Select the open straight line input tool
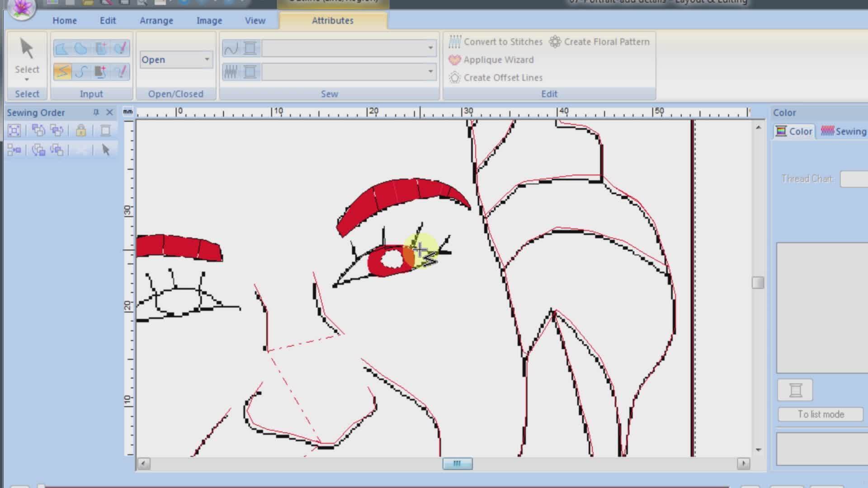This screenshot has height=488, width=868. tap(62, 71)
